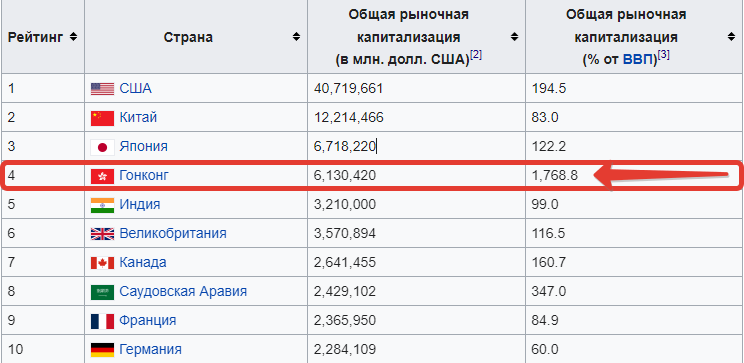Open the Саудовская Аравия link
Image resolution: width=744 pixels, height=363 pixels.
tap(183, 291)
